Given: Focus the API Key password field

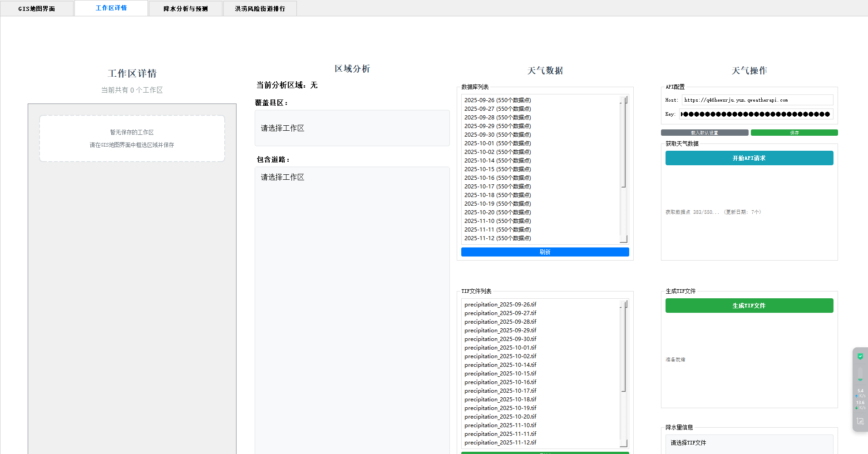Looking at the screenshot, I should coord(756,114).
